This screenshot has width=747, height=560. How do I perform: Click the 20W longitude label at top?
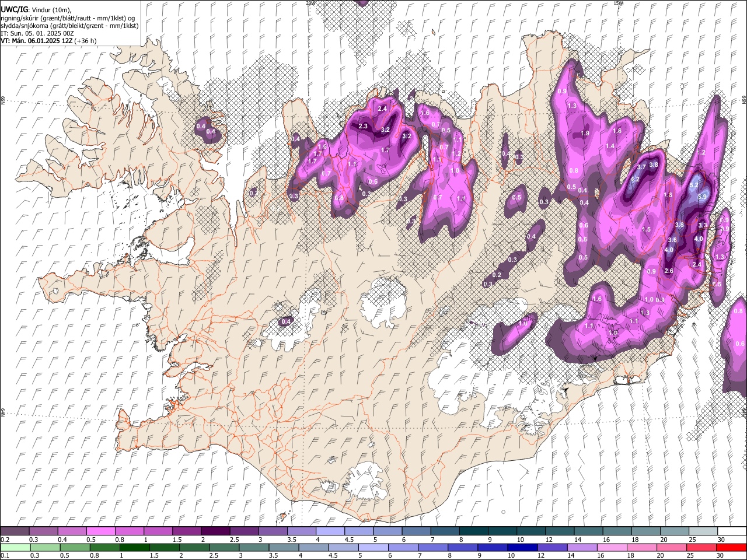pyautogui.click(x=310, y=3)
